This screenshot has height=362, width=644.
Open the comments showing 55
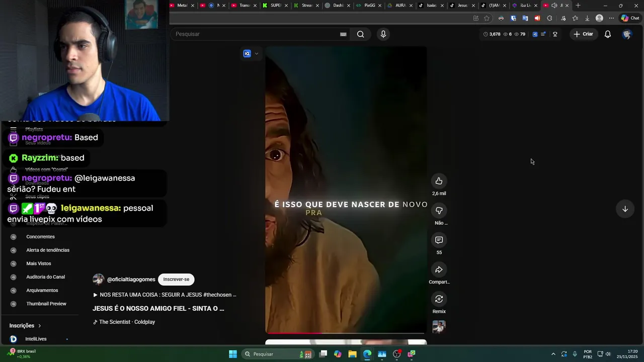click(439, 240)
